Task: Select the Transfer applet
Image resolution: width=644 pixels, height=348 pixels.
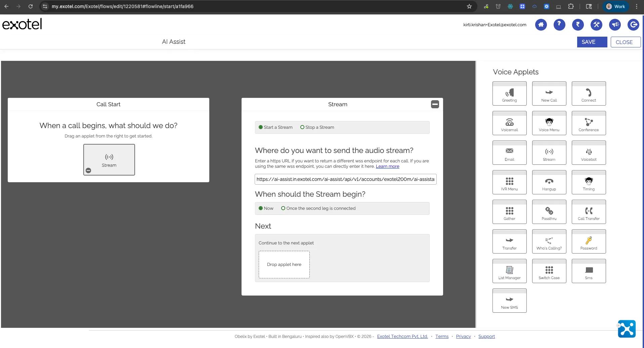Action: (509, 241)
